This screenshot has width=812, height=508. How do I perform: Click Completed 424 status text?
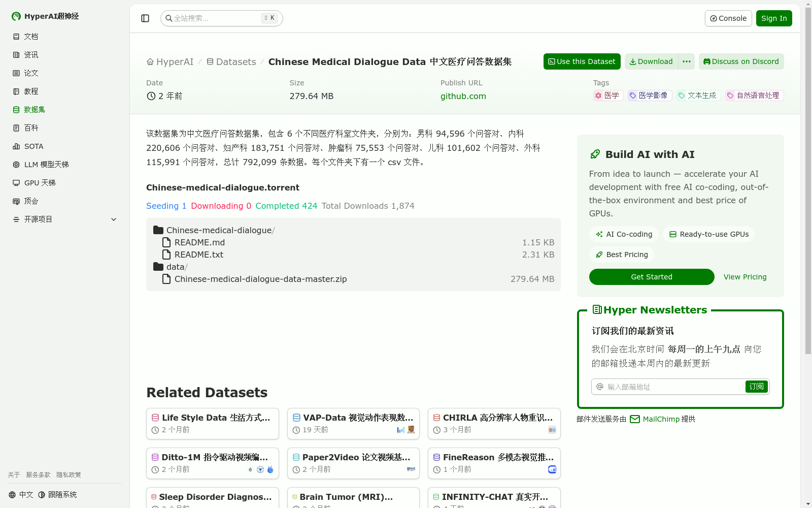(x=286, y=206)
